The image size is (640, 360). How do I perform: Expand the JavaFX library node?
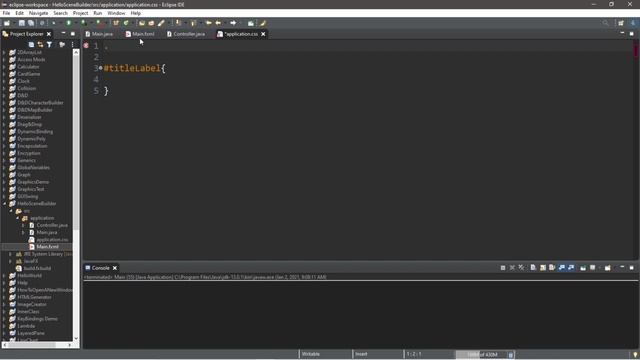[x=11, y=261]
